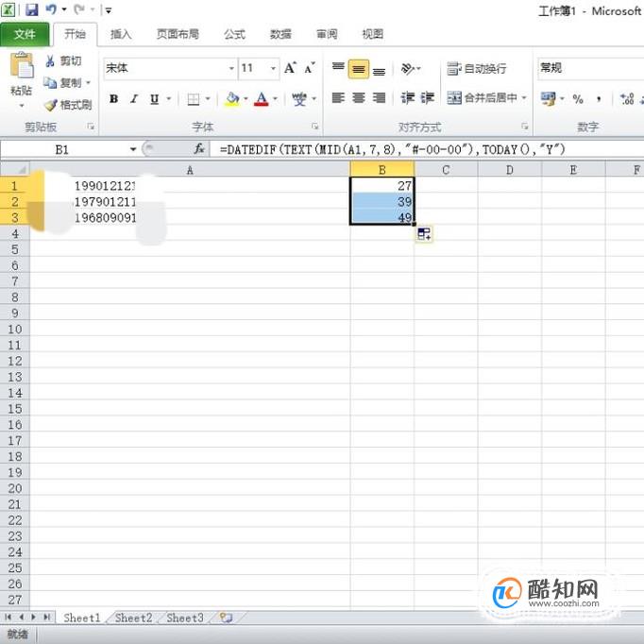Open the clipboard group dialog launcher
Screen dimensions: 644x644
point(91,127)
